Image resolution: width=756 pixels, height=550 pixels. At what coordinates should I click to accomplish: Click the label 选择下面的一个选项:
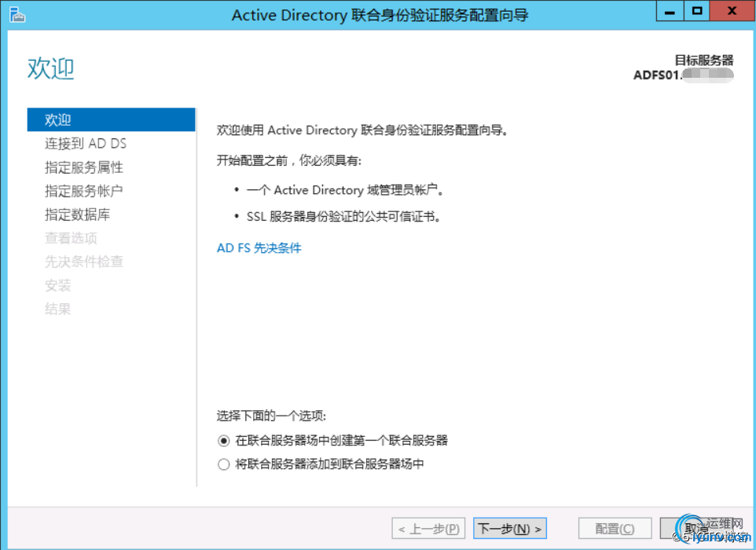(x=271, y=416)
